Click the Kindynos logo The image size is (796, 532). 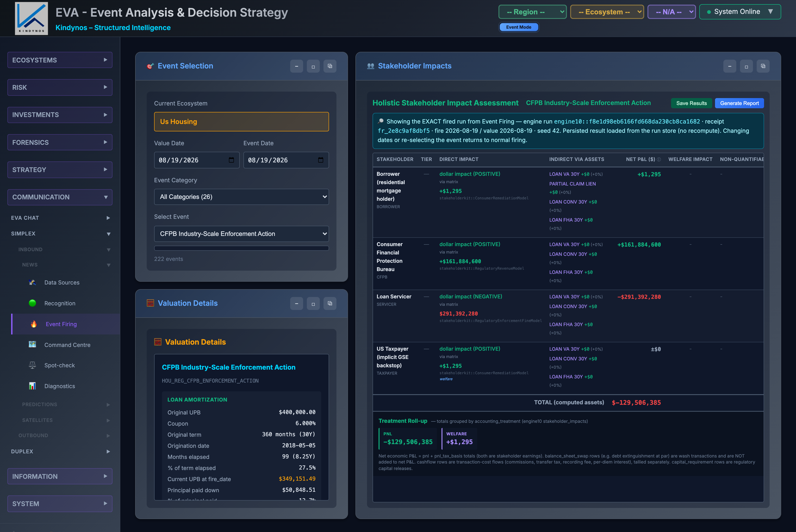[x=31, y=18]
